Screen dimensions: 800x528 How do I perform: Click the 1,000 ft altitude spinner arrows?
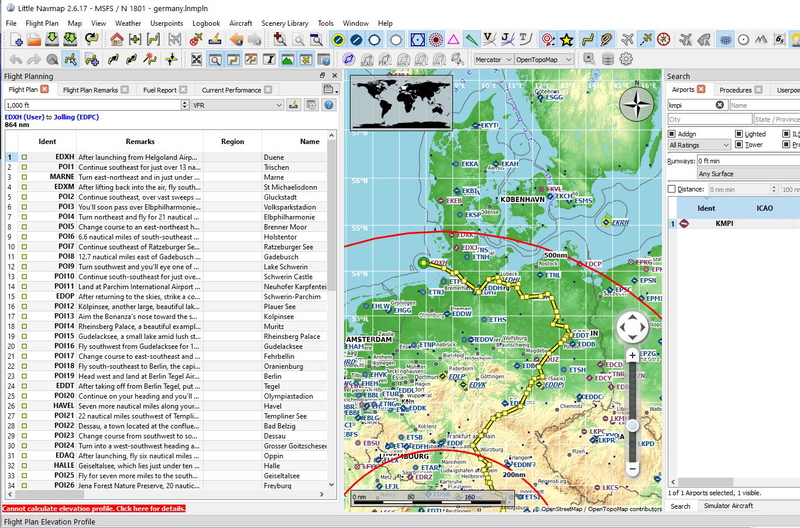click(x=185, y=105)
